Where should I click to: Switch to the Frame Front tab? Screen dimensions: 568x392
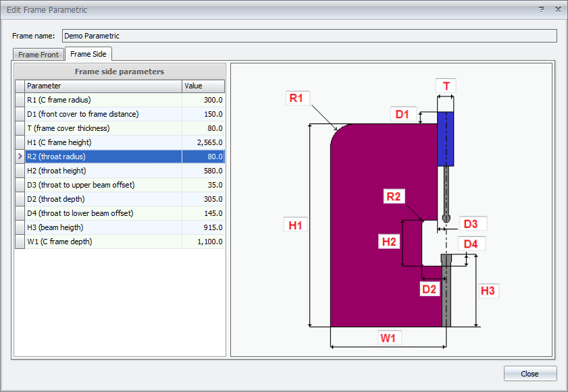click(38, 55)
